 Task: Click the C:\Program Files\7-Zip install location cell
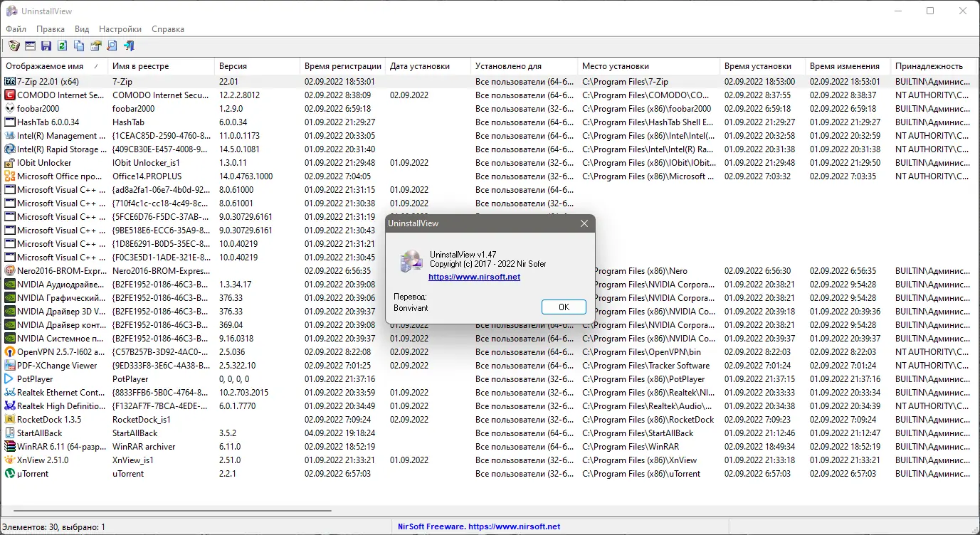coord(625,82)
